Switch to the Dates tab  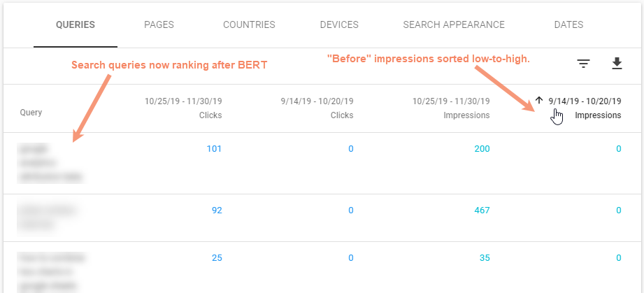point(568,24)
